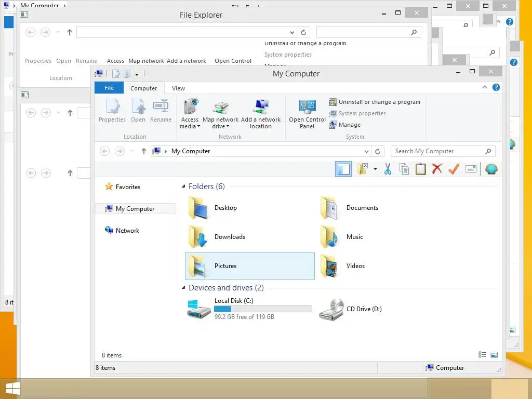This screenshot has width=532, height=399.
Task: Collapse the Folders (6) group
Action: point(183,187)
